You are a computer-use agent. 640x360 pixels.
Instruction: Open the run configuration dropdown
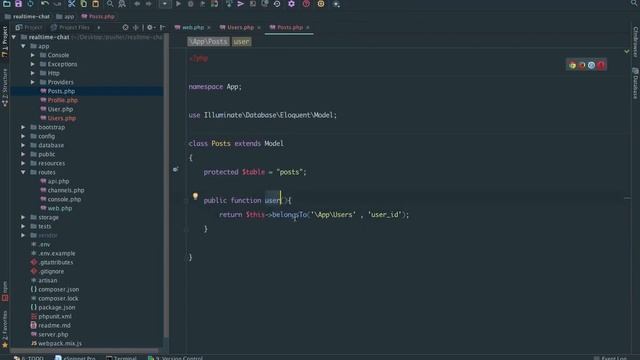164,4
